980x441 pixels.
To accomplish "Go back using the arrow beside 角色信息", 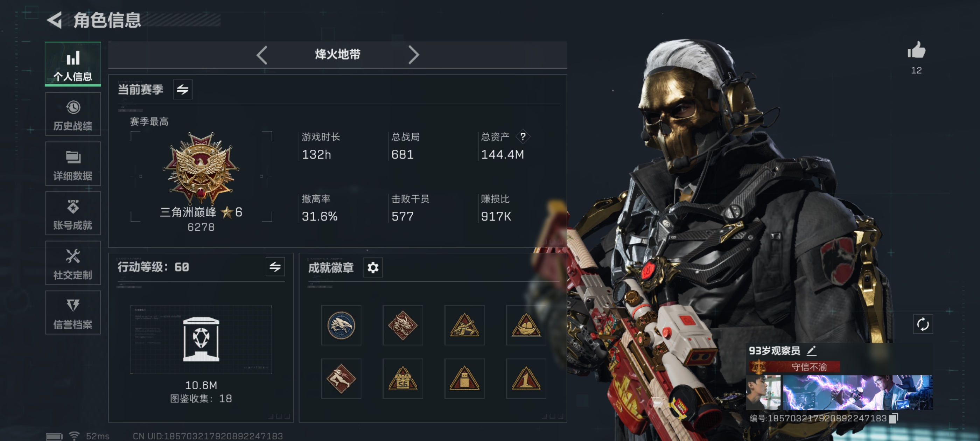I will click(x=54, y=20).
